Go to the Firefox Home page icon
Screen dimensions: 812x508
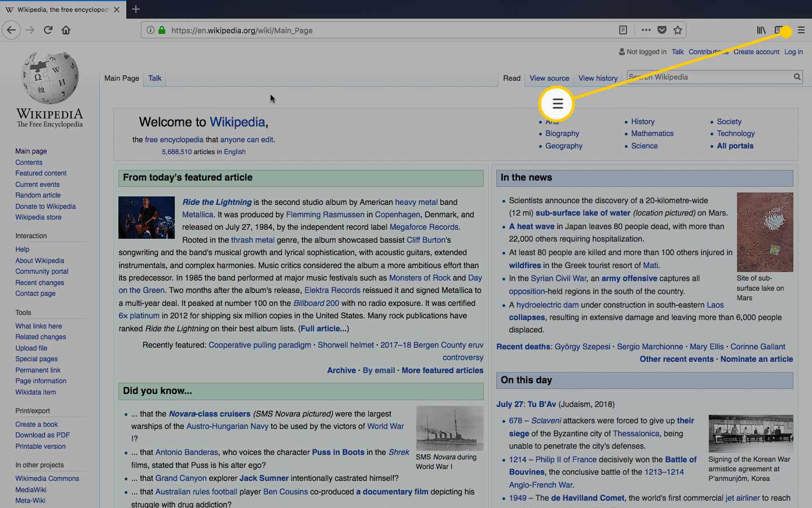pos(66,30)
